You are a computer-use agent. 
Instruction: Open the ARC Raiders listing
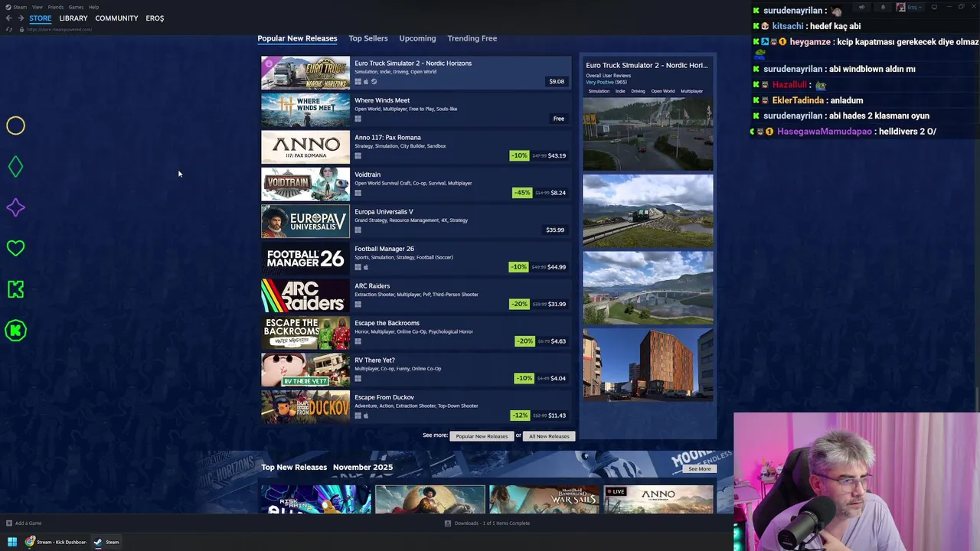pos(416,296)
